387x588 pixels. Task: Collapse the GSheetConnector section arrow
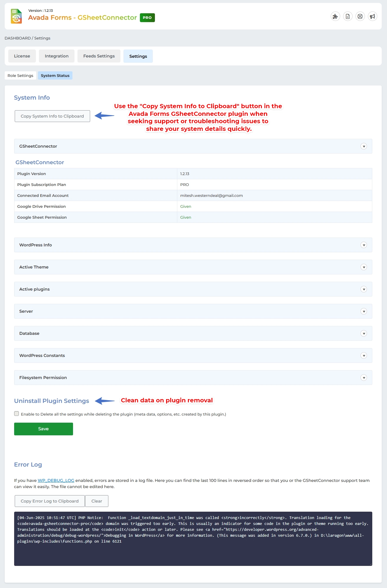[363, 146]
